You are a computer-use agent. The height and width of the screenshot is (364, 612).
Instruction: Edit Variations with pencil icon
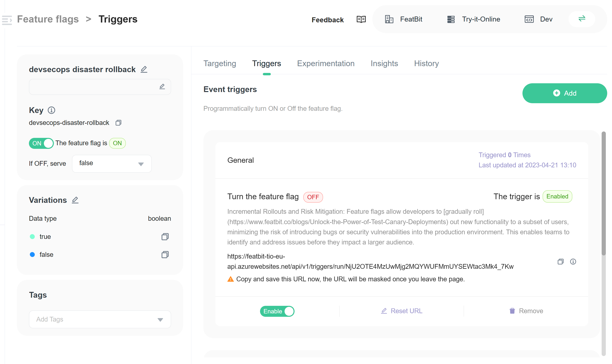point(75,200)
